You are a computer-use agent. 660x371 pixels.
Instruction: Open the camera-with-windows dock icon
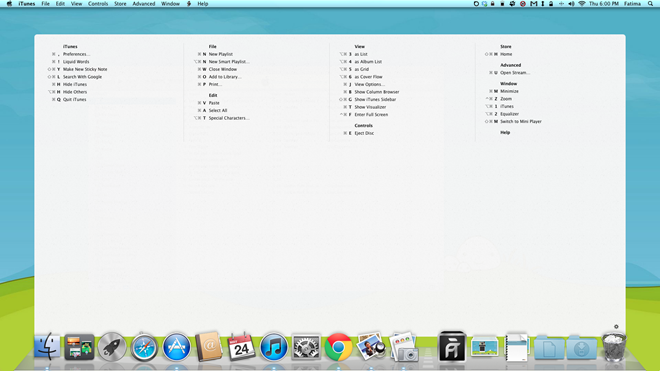click(404, 347)
